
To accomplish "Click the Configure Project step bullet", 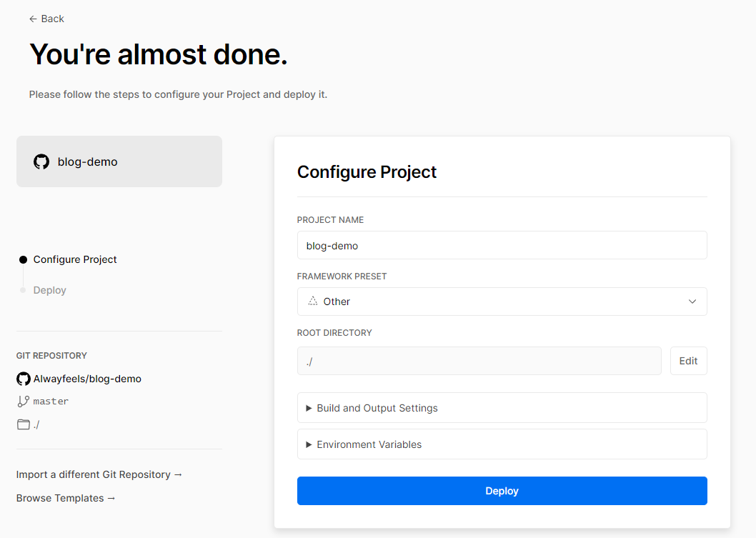I will [23, 260].
